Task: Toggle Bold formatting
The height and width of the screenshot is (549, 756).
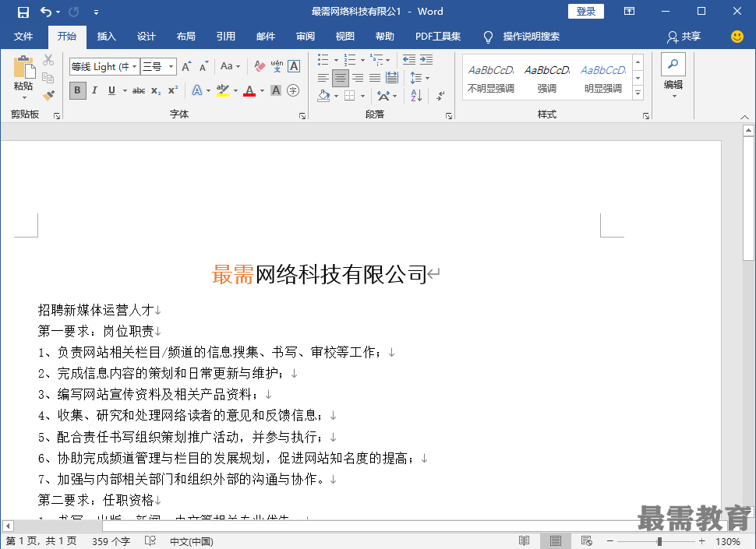Action: (78, 90)
